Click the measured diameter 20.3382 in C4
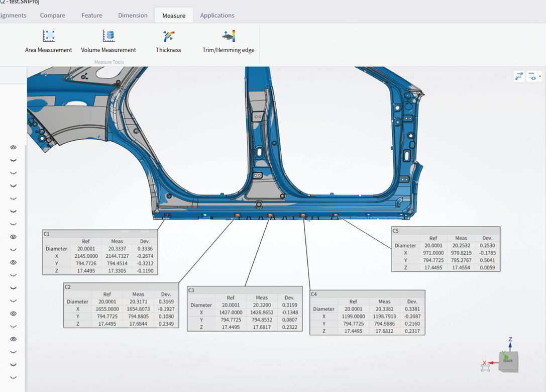546x392 pixels. pos(384,309)
